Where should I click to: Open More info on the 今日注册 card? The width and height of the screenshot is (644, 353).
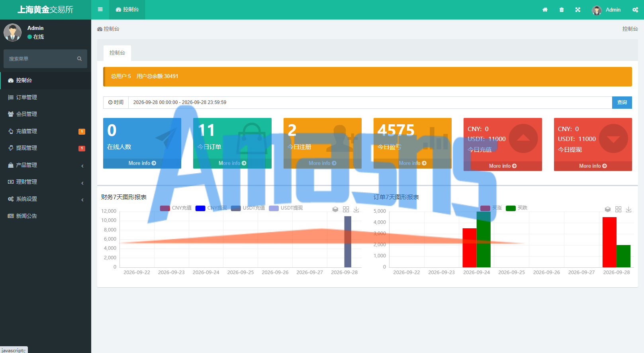click(323, 163)
